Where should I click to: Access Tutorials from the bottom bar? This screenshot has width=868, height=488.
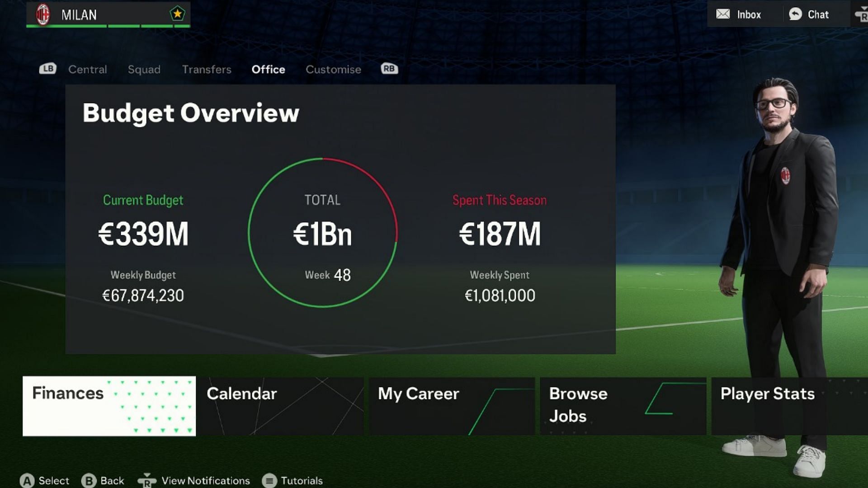pyautogui.click(x=302, y=481)
